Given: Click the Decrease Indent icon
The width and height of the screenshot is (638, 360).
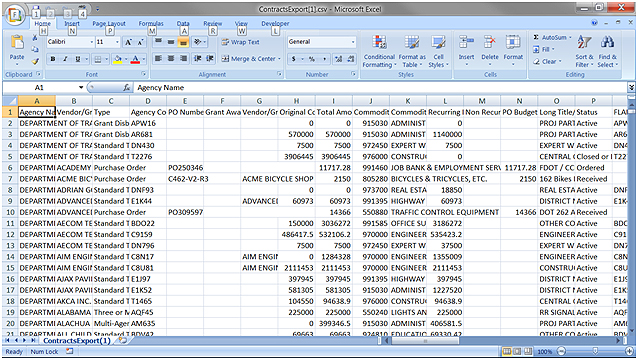Looking at the screenshot, I should [198, 59].
